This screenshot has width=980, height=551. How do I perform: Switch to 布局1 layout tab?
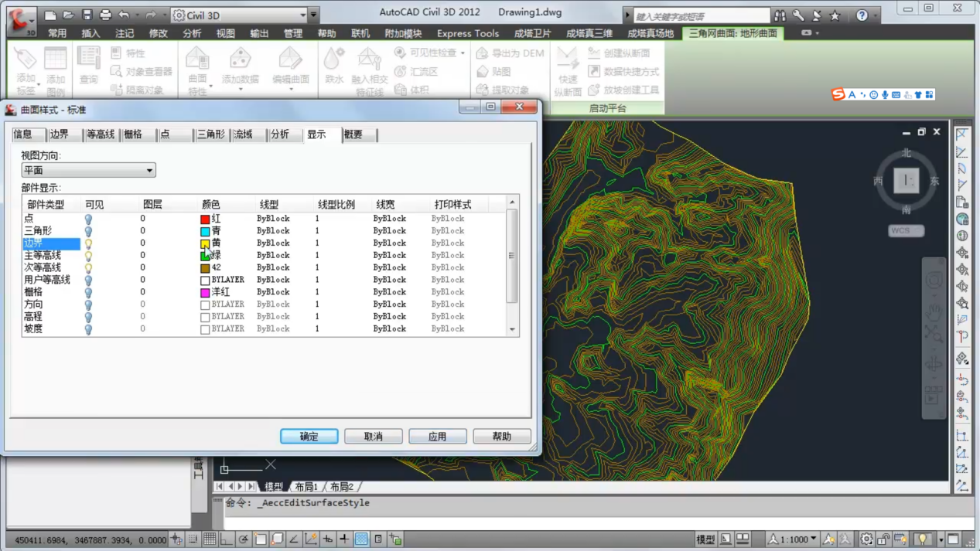tap(306, 487)
